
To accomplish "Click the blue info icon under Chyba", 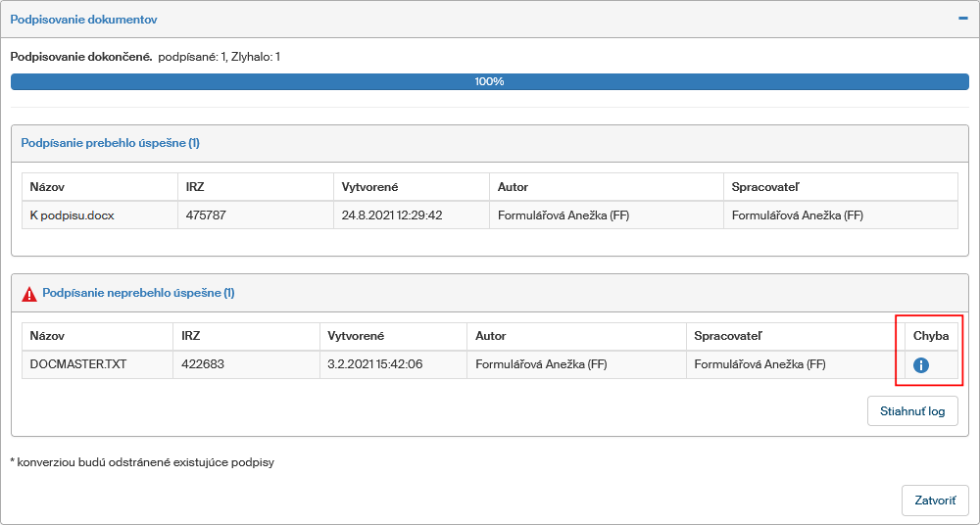I will 921,365.
